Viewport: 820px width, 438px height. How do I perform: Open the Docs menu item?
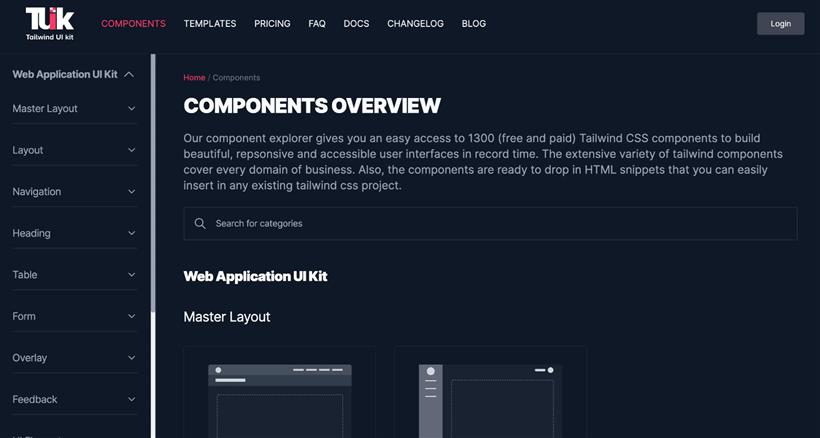tap(356, 24)
